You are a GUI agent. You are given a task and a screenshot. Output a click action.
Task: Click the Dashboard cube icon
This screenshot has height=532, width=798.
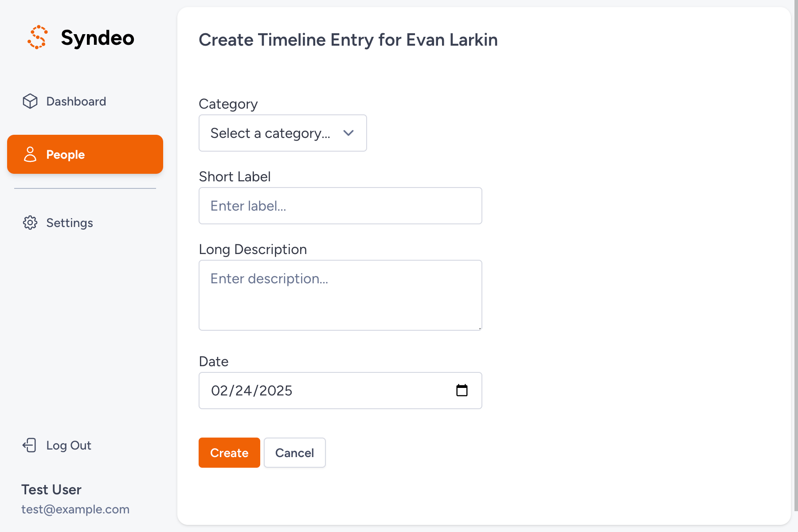coord(30,101)
